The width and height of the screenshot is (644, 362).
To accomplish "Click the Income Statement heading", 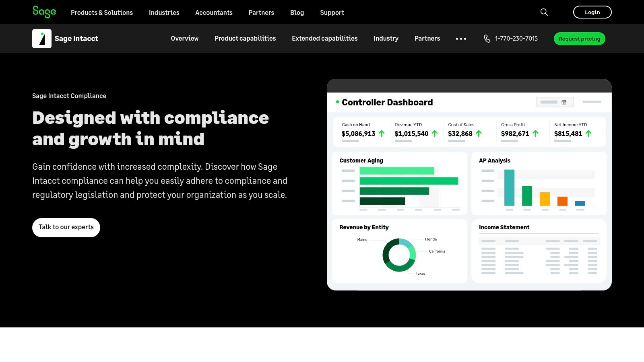I will pos(504,227).
